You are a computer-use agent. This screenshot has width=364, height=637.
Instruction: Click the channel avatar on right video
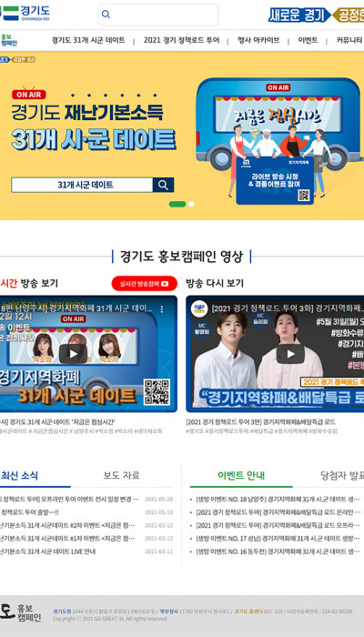pyautogui.click(x=199, y=309)
